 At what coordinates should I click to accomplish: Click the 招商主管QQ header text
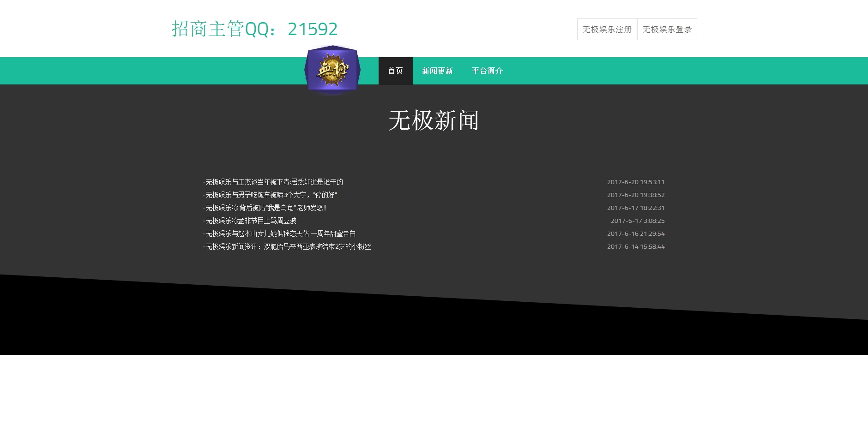(x=254, y=29)
